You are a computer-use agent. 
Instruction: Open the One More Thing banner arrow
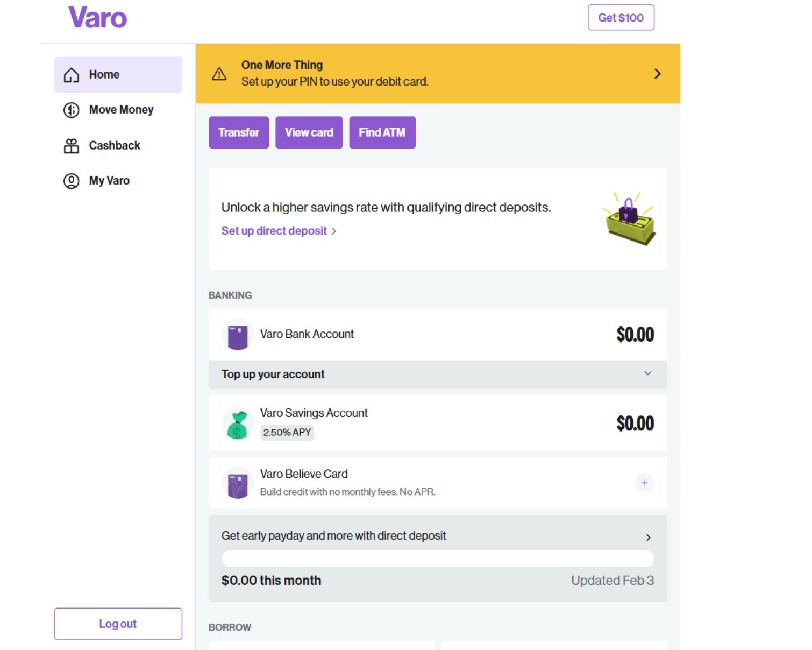[657, 74]
